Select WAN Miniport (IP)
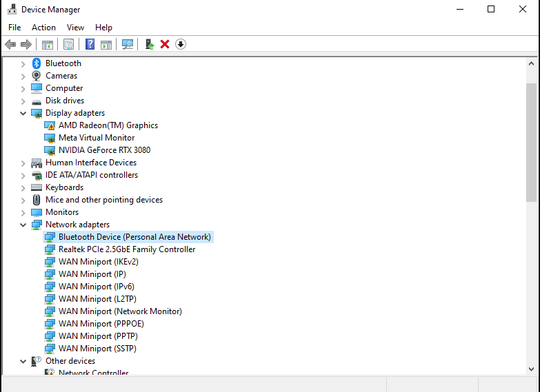This screenshot has width=540, height=392. 92,274
